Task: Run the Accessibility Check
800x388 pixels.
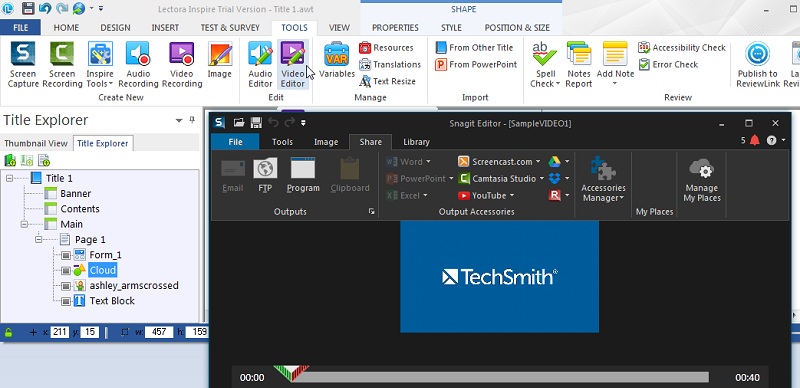Action: [682, 47]
